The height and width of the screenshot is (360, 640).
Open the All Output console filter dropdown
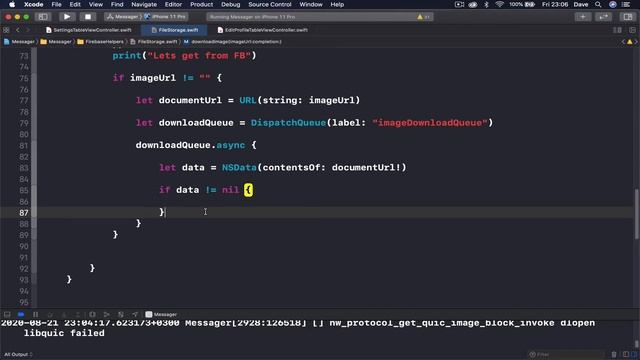(18, 354)
